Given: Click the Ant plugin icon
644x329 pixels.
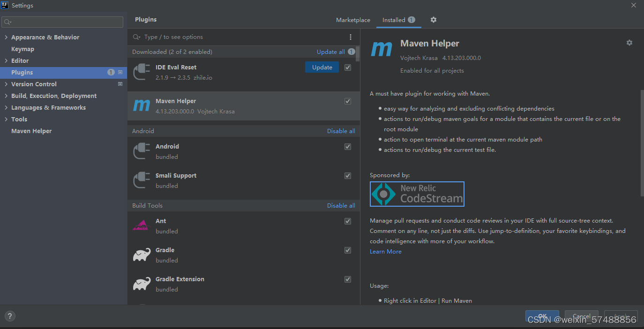Looking at the screenshot, I should tap(141, 225).
